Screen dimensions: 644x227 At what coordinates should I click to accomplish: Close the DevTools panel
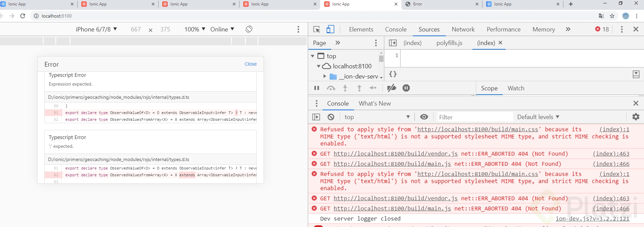click(x=636, y=29)
